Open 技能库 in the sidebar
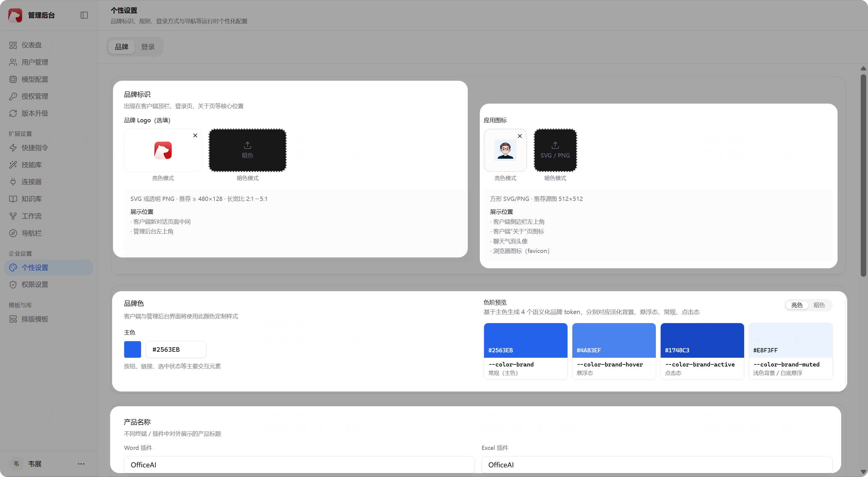 pyautogui.click(x=49, y=165)
